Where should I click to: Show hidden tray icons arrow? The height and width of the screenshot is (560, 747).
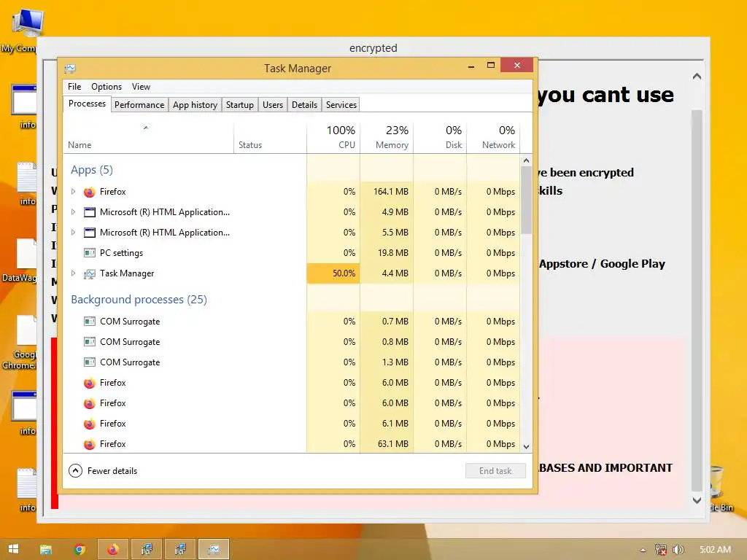click(643, 550)
